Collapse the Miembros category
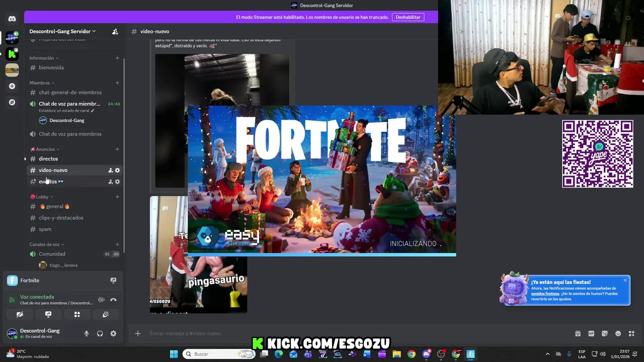 coord(42,82)
